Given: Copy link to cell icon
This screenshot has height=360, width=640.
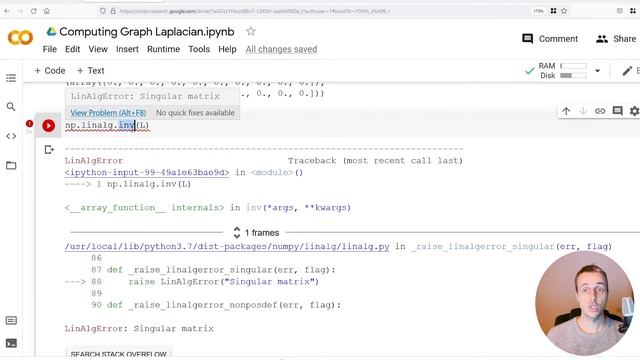Looking at the screenshot, I should coord(600,111).
